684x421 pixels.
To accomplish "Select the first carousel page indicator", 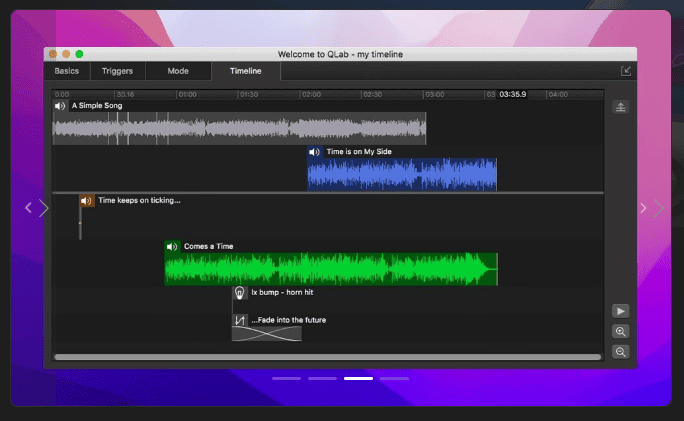I will (x=287, y=379).
